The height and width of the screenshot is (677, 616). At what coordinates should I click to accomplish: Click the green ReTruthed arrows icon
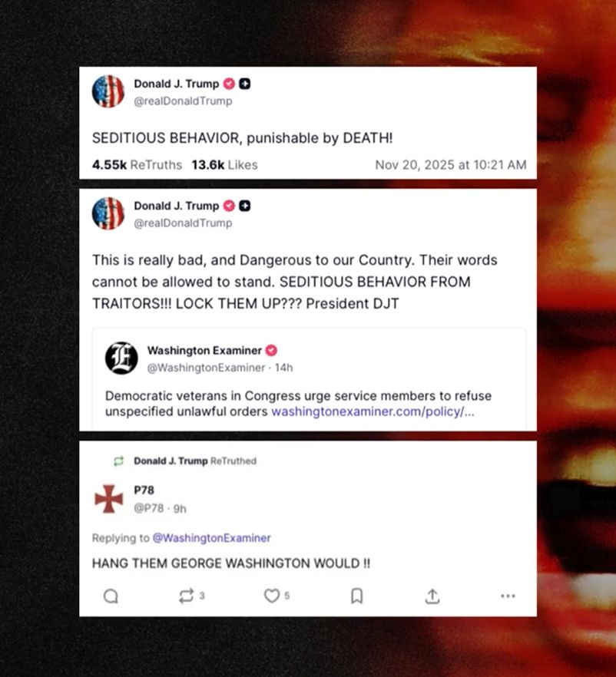(x=119, y=461)
